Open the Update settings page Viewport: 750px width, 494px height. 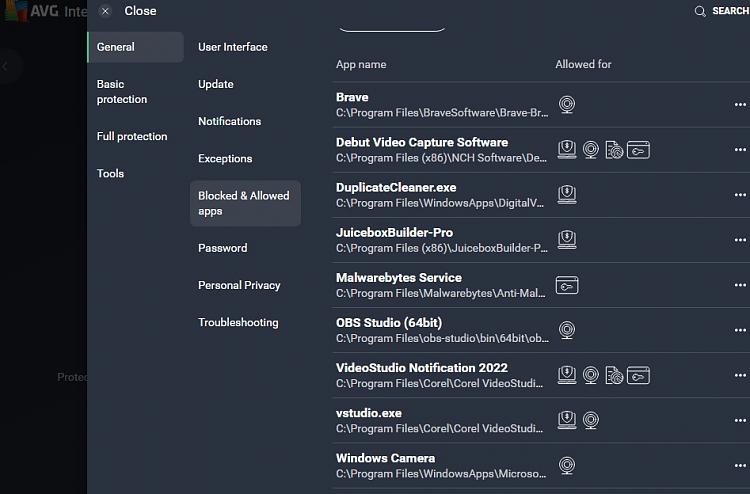pyautogui.click(x=216, y=84)
